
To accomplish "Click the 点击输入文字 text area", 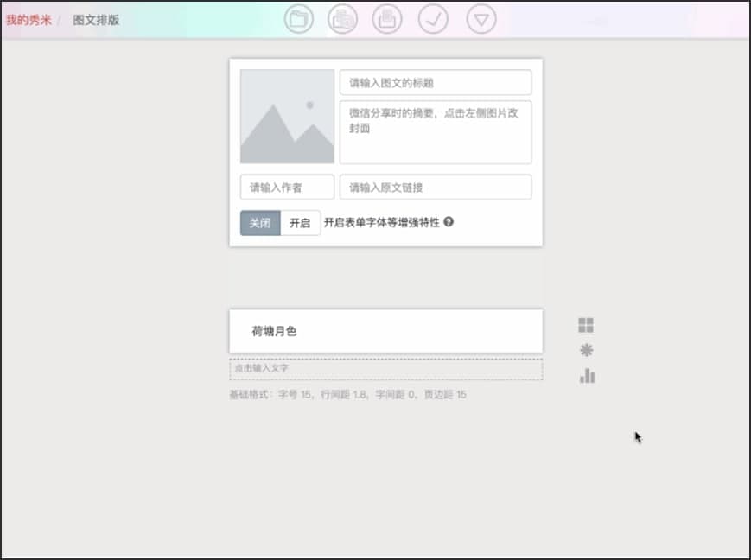I will pos(385,369).
